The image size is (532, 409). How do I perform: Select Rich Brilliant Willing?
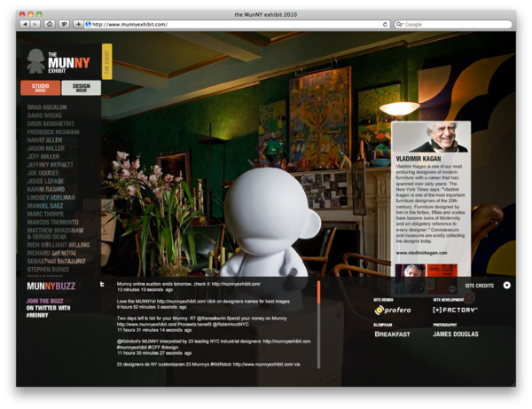(x=59, y=245)
